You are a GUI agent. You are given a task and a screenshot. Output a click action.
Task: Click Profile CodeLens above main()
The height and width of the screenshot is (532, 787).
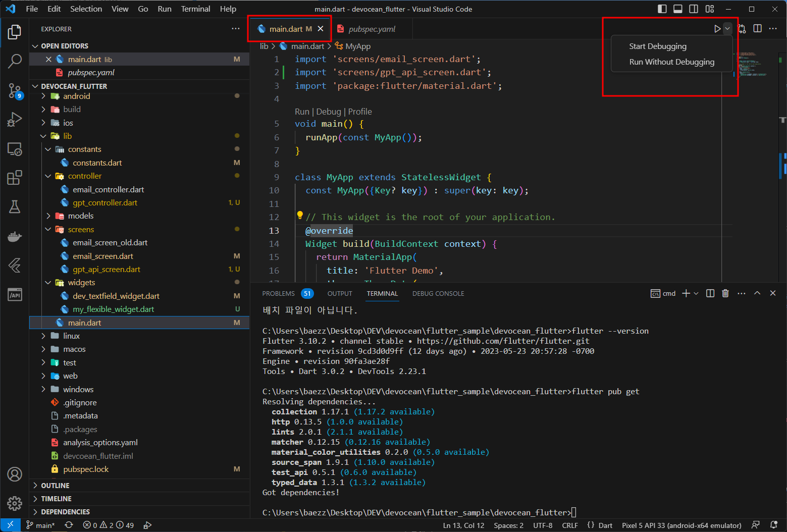point(360,112)
